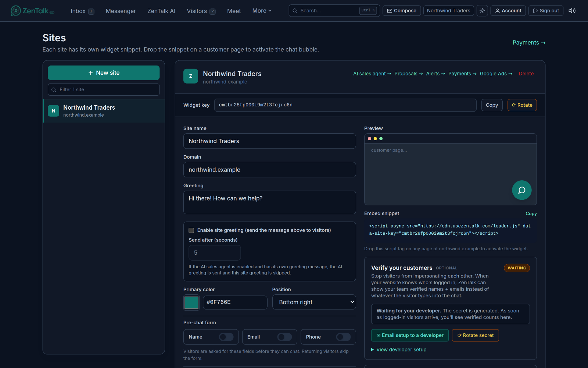Viewport: 588px width, 368px height.
Task: Open the Payments link beside Sites title
Action: coord(529,43)
